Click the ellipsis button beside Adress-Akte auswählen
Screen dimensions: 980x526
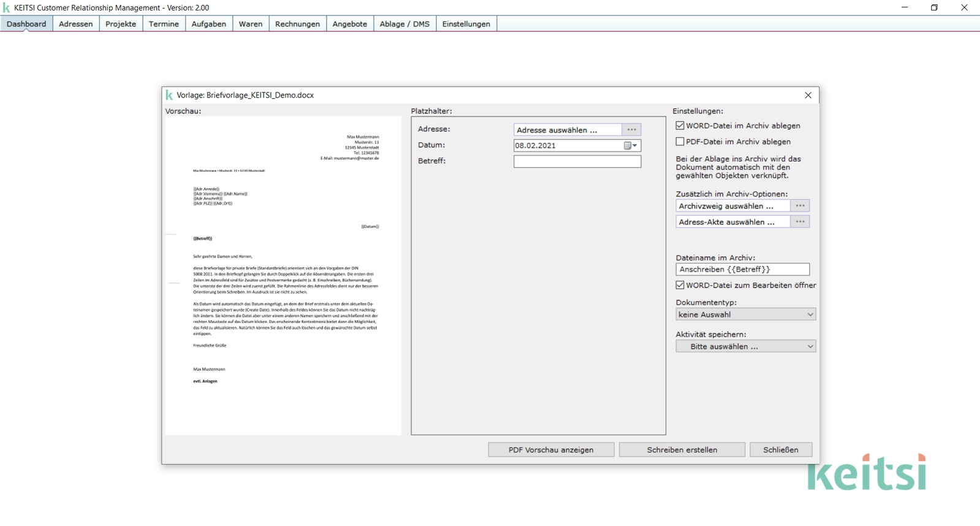pyautogui.click(x=800, y=221)
